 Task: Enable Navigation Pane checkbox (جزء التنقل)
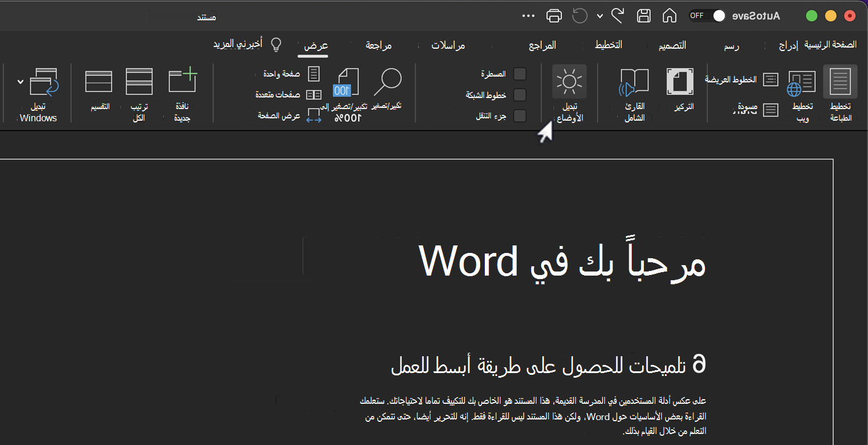[520, 115]
